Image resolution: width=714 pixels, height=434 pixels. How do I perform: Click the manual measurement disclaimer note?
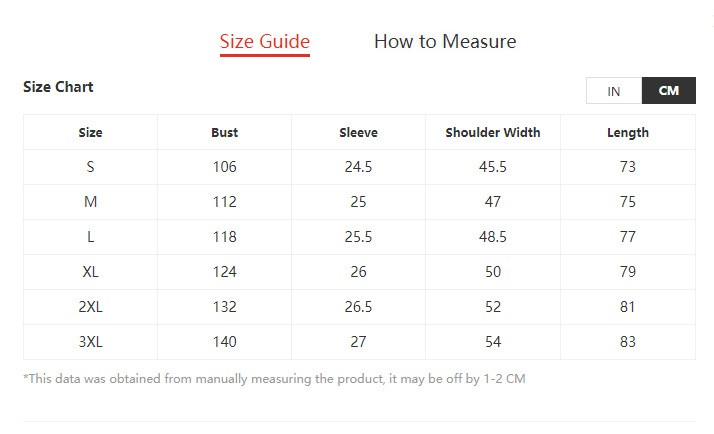pos(274,379)
